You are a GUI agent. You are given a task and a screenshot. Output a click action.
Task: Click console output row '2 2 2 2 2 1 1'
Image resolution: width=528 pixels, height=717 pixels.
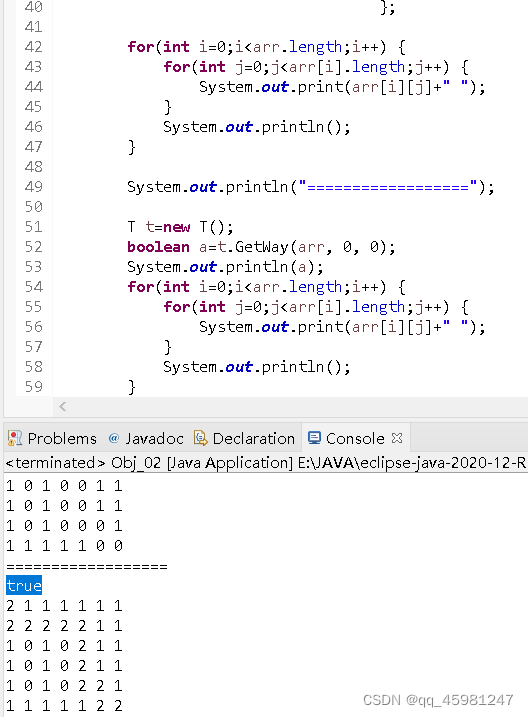pyautogui.click(x=64, y=626)
